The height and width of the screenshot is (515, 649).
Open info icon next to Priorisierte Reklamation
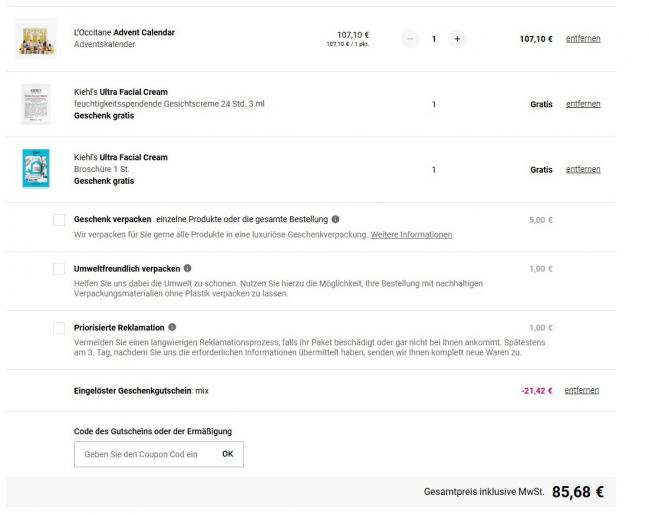[172, 327]
